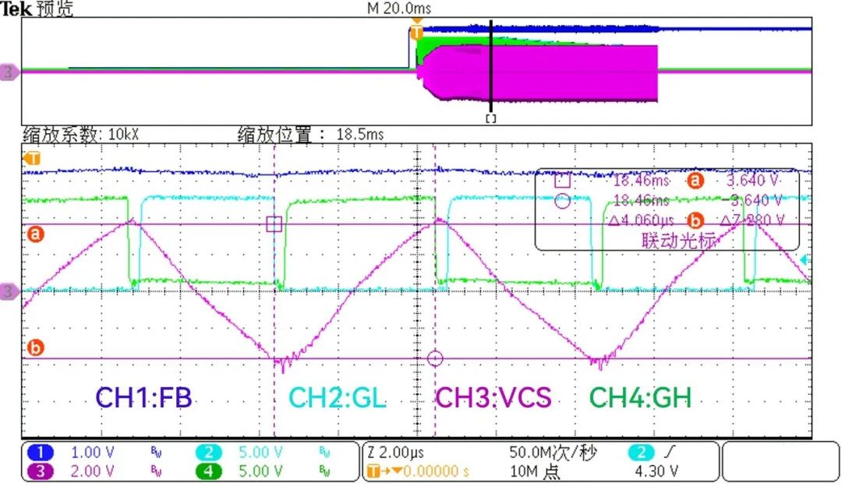Screen dimensions: 842x504
Task: Click the trigger source channel 2 badge
Action: 641,453
